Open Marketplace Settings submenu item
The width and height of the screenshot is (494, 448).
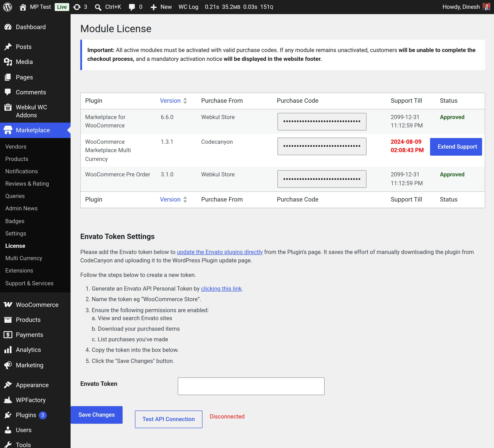pos(16,233)
